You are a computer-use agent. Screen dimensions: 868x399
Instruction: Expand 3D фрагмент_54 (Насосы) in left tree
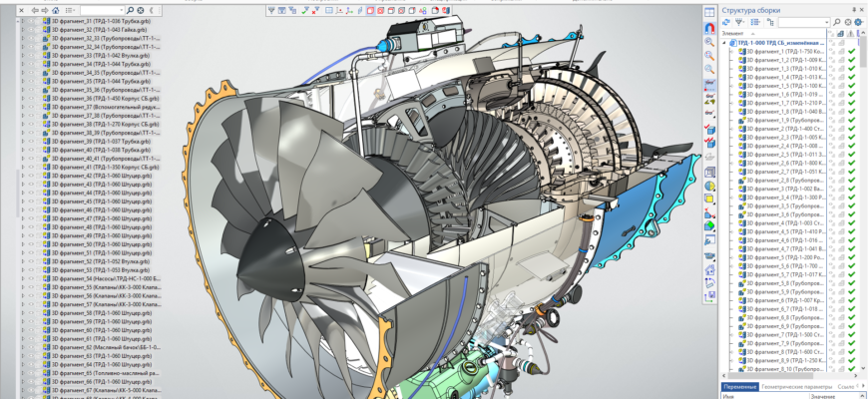point(23,278)
